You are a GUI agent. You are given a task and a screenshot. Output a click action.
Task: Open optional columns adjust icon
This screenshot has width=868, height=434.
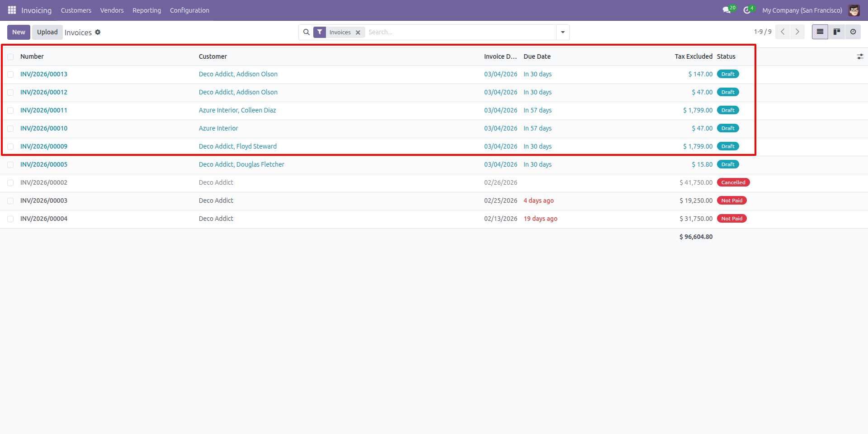click(x=860, y=56)
